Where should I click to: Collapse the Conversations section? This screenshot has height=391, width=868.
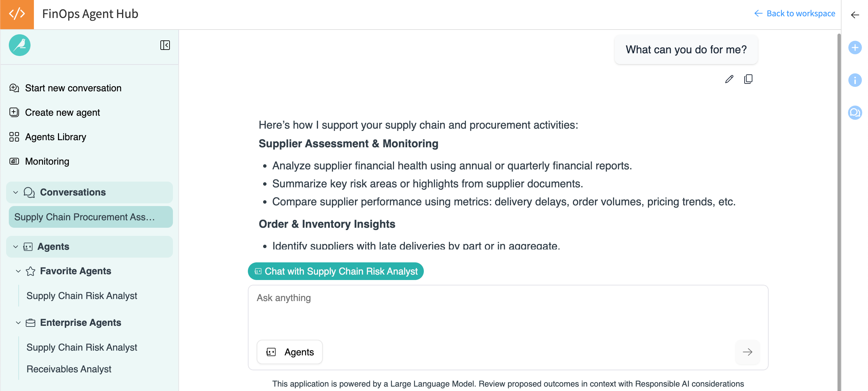[x=15, y=192]
